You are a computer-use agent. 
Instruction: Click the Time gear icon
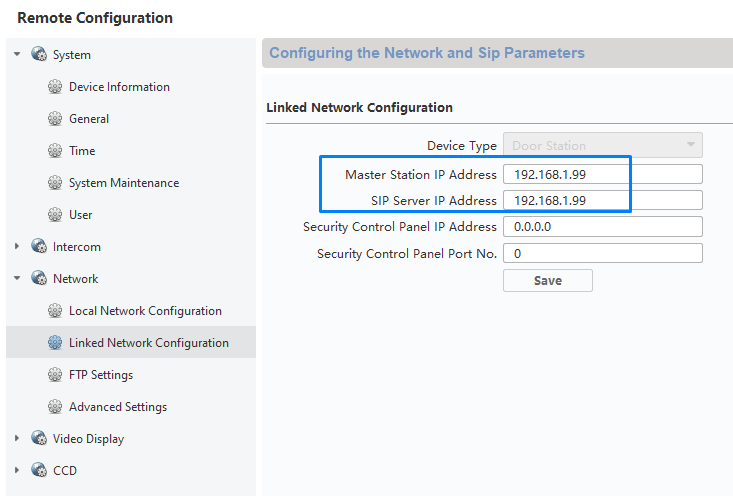(55, 151)
